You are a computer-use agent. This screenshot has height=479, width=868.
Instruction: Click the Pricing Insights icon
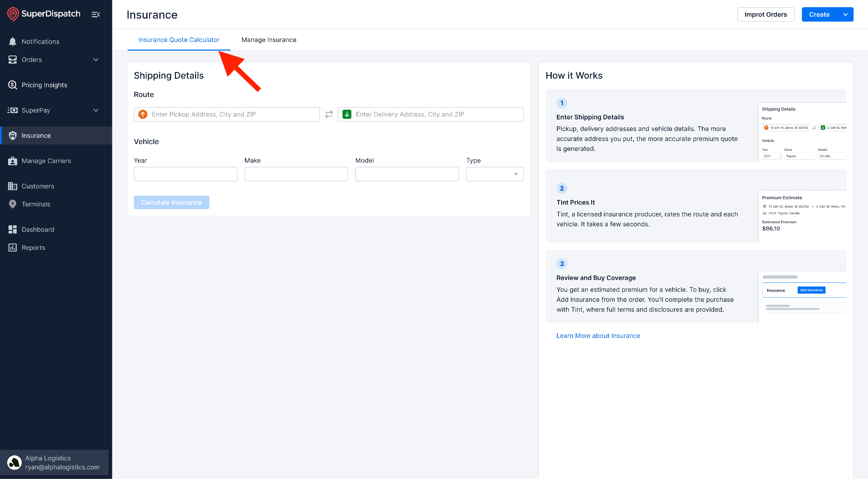[x=13, y=85]
